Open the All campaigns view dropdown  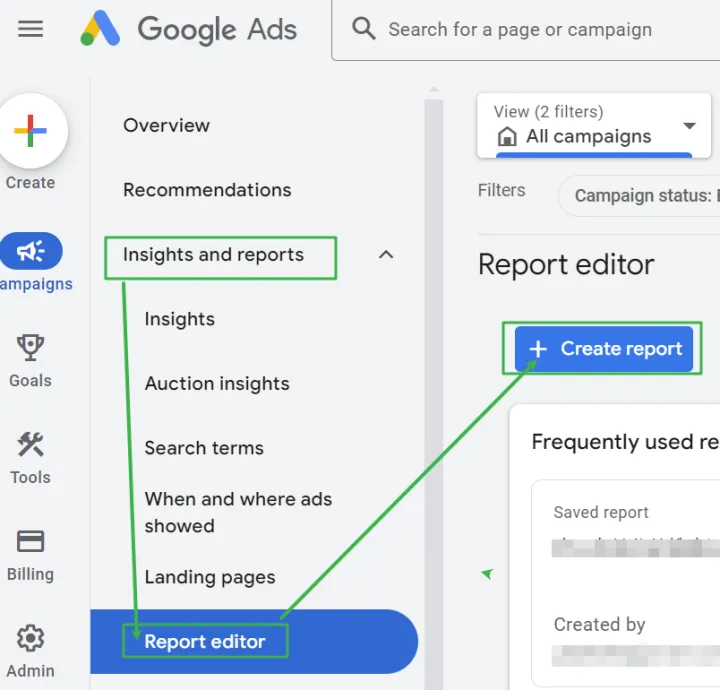(594, 125)
